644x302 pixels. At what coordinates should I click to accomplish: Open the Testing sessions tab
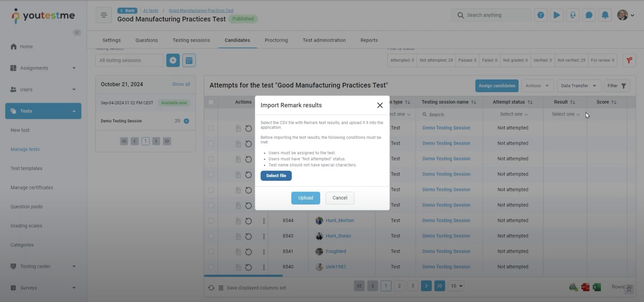[191, 40]
